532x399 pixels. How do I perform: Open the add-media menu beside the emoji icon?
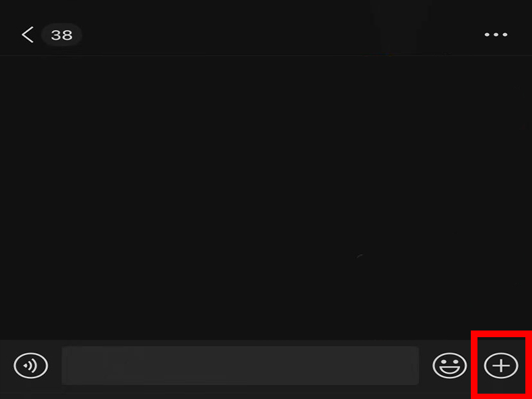tap(501, 365)
